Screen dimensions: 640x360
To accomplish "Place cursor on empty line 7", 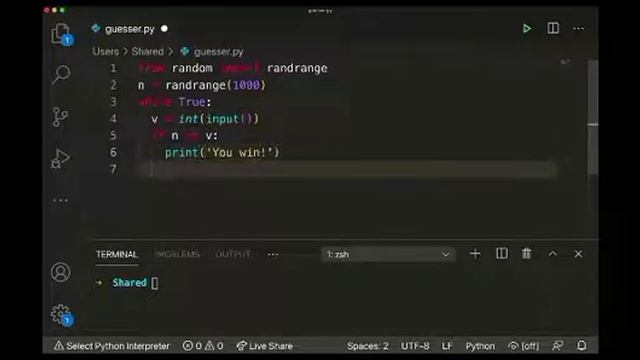I will tap(346, 169).
